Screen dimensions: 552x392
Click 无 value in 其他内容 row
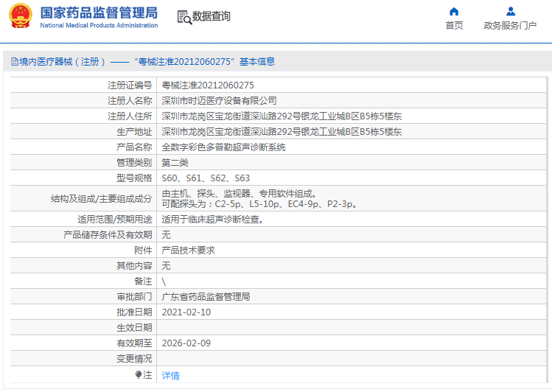pos(166,266)
